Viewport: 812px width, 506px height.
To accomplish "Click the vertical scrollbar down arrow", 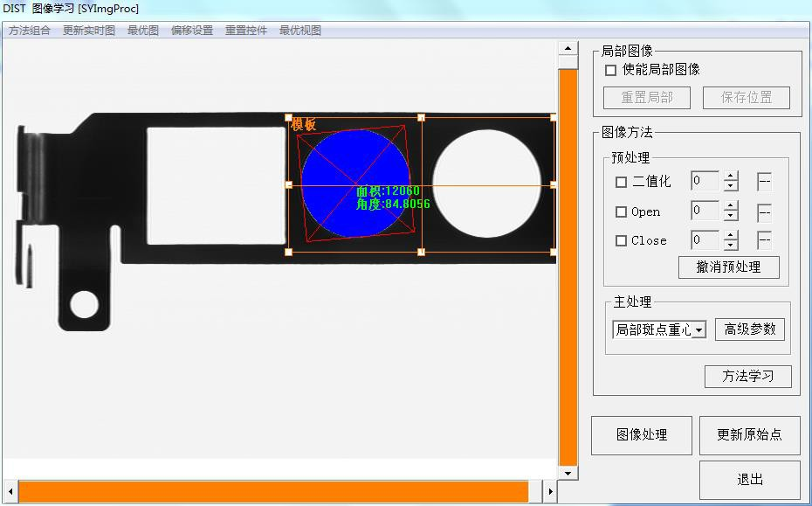I will [x=568, y=473].
